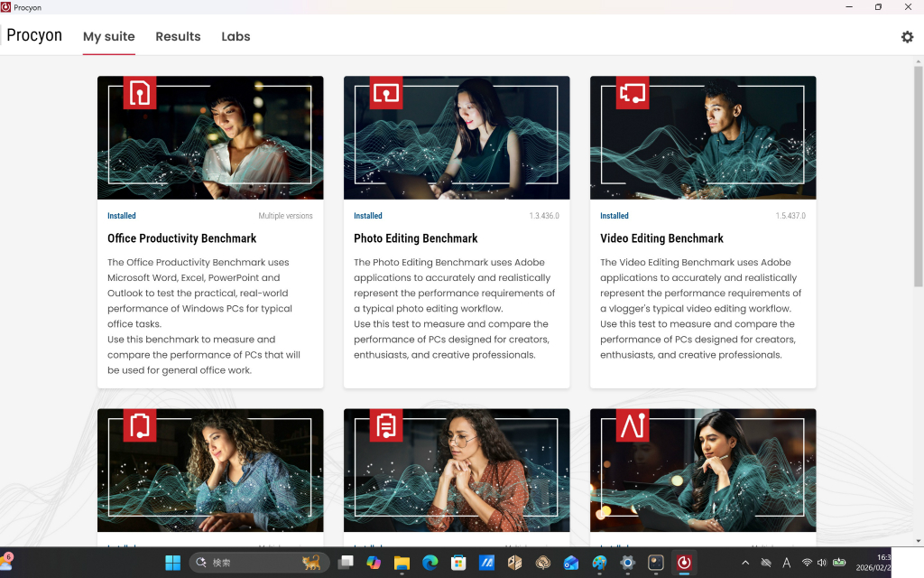
Task: Open the Photo Editing Benchmark title
Action: [415, 238]
